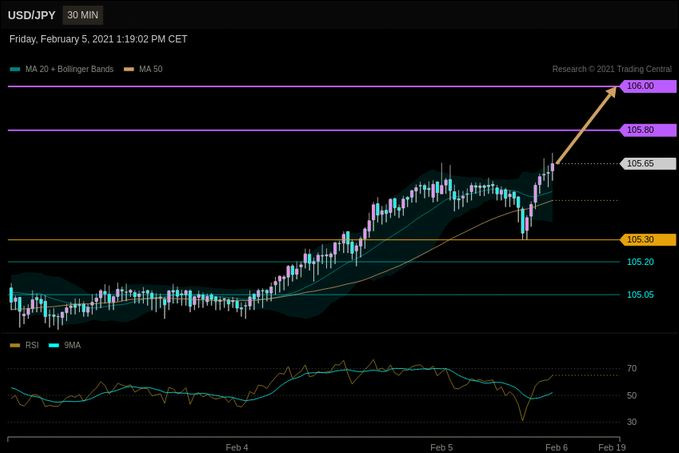This screenshot has width=679, height=453.
Task: Click the MA 50 legend color swatch
Action: tap(129, 69)
